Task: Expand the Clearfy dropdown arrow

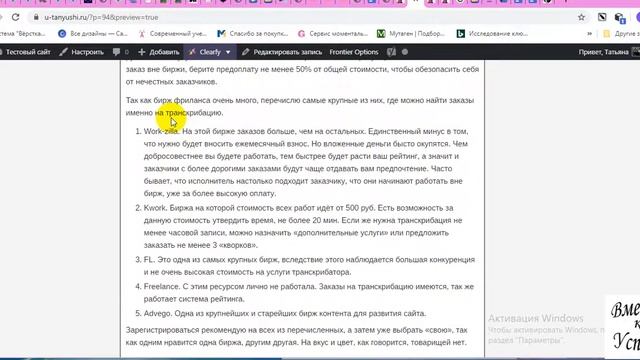Action: (228, 52)
